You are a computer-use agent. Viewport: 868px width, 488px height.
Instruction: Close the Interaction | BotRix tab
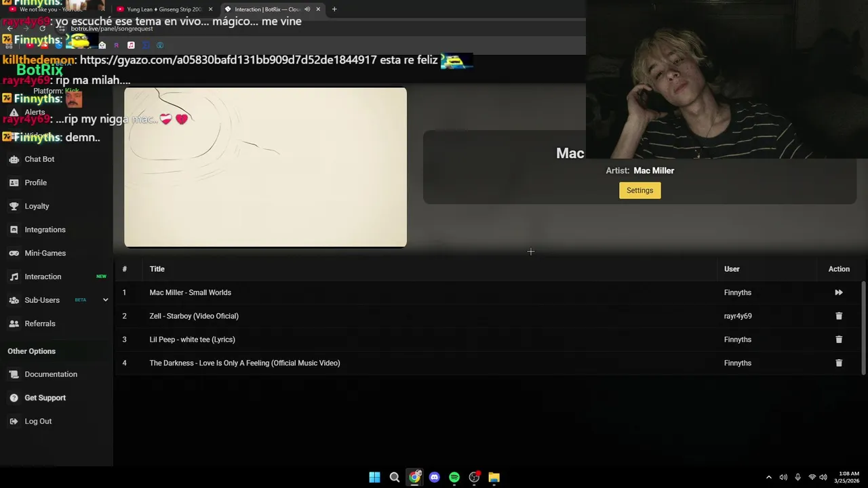click(318, 9)
